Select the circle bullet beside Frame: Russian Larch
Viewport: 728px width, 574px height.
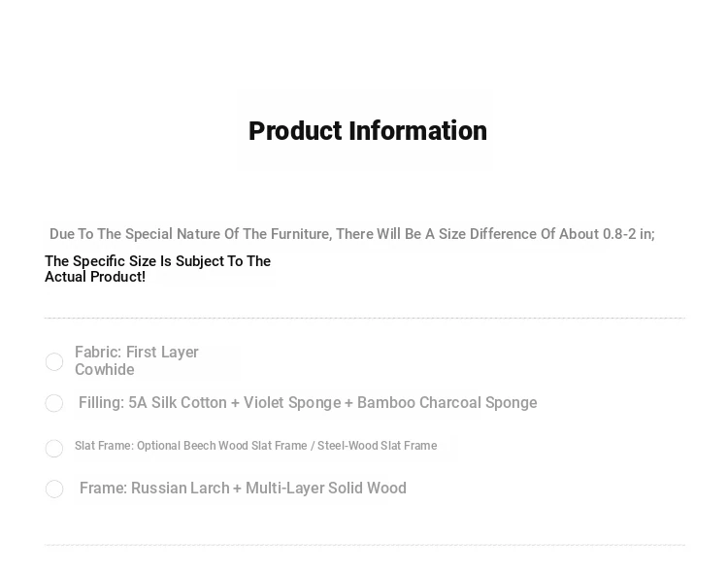coord(54,490)
